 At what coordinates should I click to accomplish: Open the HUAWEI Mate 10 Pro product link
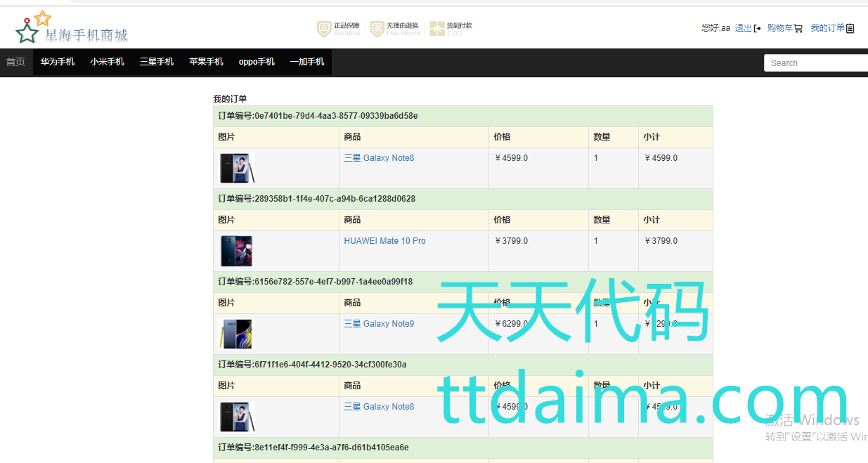click(384, 241)
